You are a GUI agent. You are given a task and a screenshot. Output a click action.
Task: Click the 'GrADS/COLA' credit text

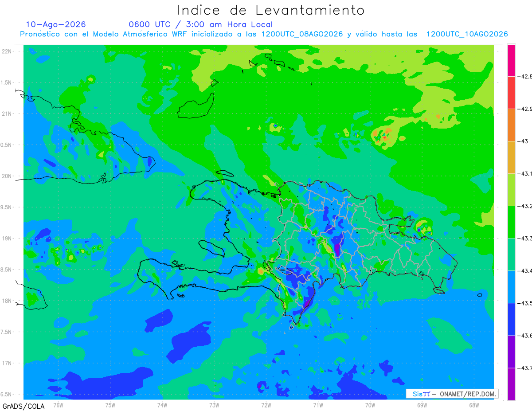(x=23, y=407)
